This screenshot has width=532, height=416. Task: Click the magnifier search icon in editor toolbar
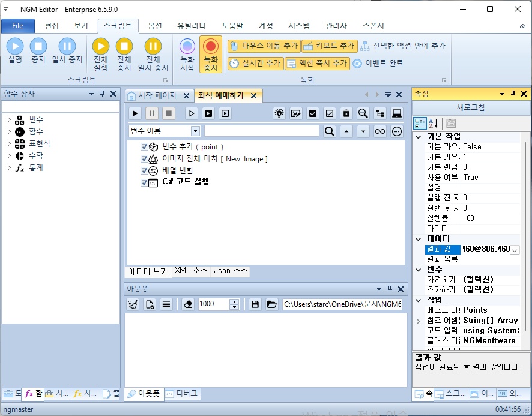point(363,113)
